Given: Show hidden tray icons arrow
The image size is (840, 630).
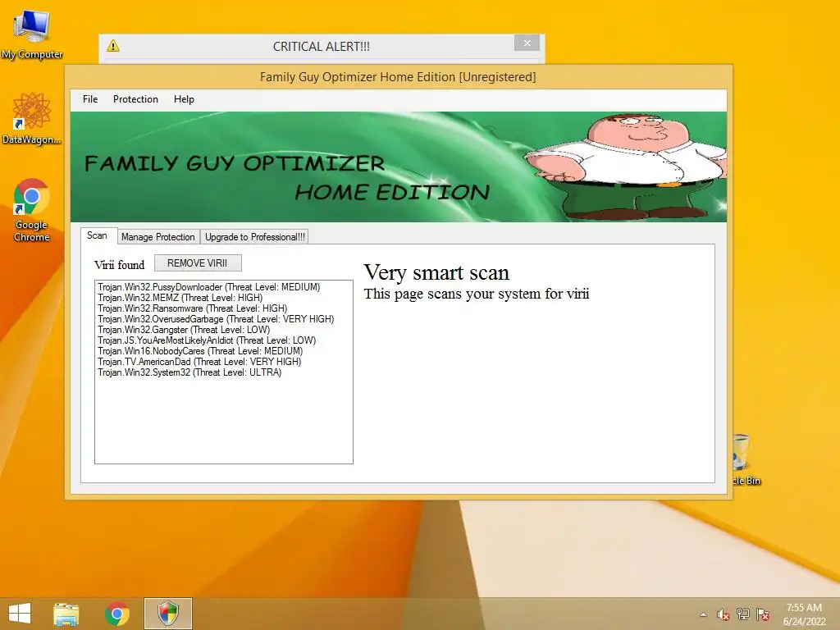Looking at the screenshot, I should [703, 614].
